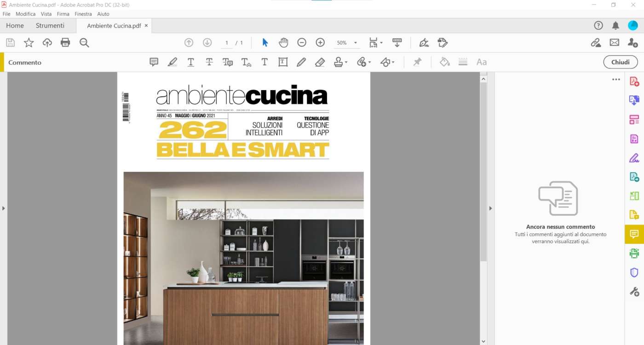
Task: Open the File menu
Action: [x=6, y=14]
